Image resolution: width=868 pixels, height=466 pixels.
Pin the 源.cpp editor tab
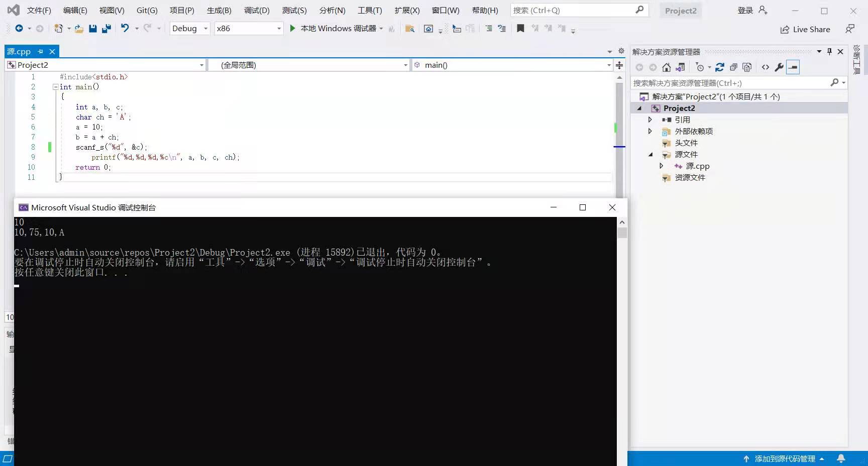pyautogui.click(x=41, y=51)
